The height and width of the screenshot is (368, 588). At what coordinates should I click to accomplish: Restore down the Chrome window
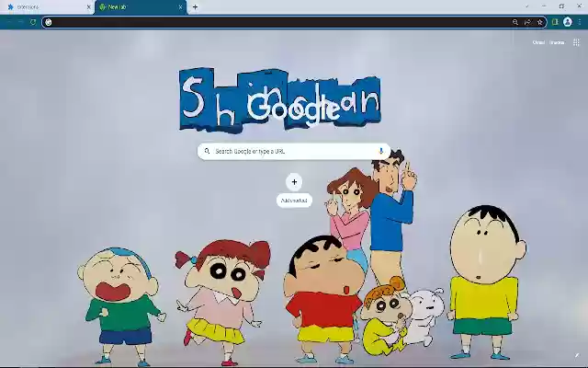[x=561, y=6]
